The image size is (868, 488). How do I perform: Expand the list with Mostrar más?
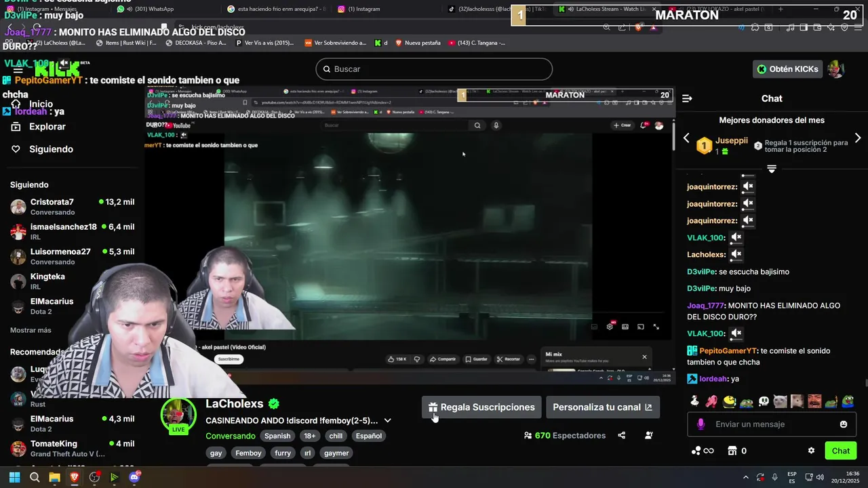[31, 330]
